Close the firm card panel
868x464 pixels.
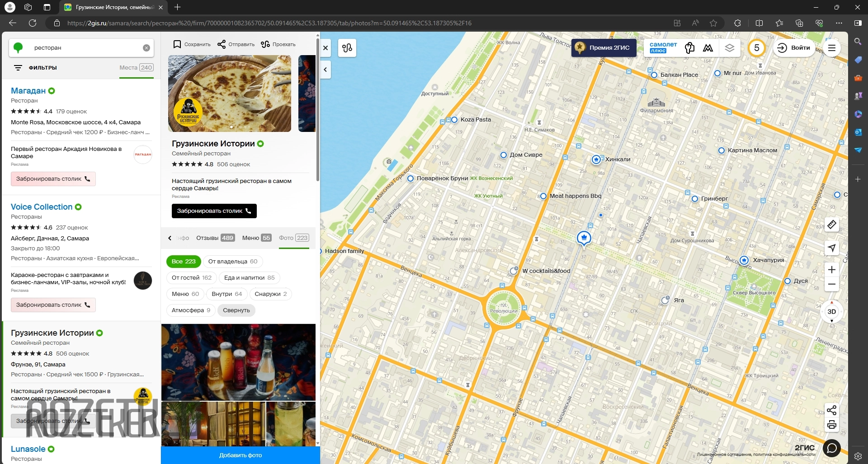tap(325, 48)
